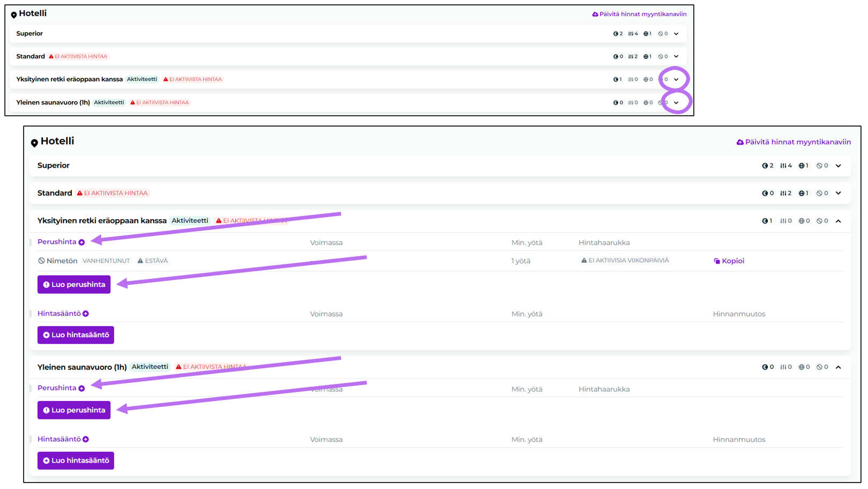
Task: Click the Kopioi copy icon on the Nimetön row
Action: (x=717, y=261)
